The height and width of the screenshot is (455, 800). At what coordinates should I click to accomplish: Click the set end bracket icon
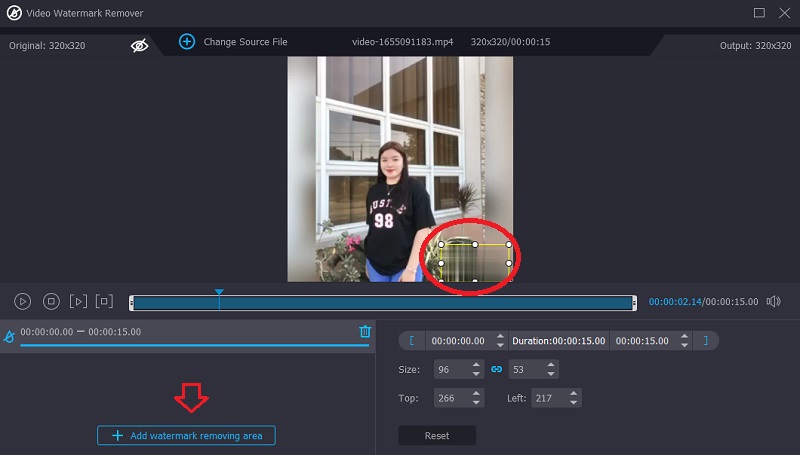(705, 341)
